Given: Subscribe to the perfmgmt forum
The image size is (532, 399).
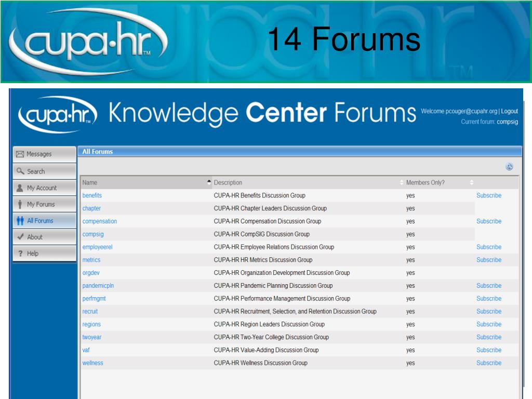Looking at the screenshot, I should pos(489,299).
